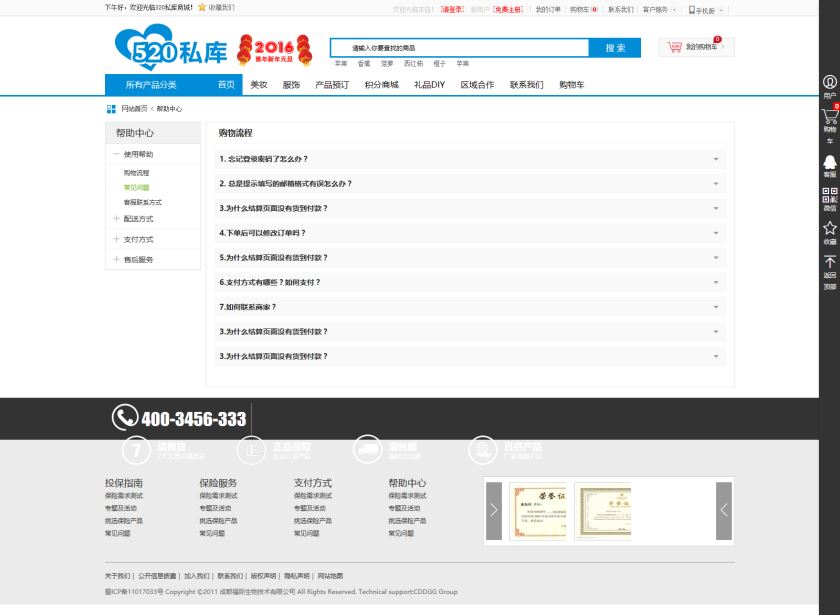Image resolution: width=840 pixels, height=615 pixels.
Task: Expand question 6 支付方式有哪些 arrow
Action: [x=716, y=282]
